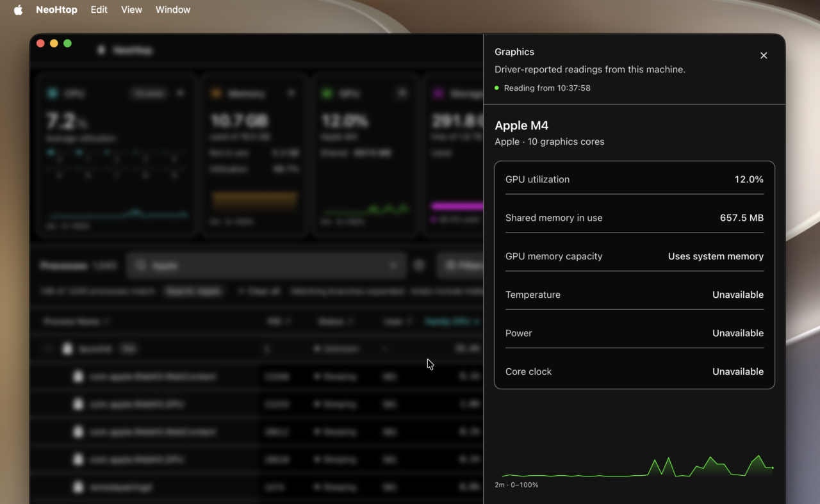Click the 'Graphics' panel heading
820x504 pixels.
point(514,52)
